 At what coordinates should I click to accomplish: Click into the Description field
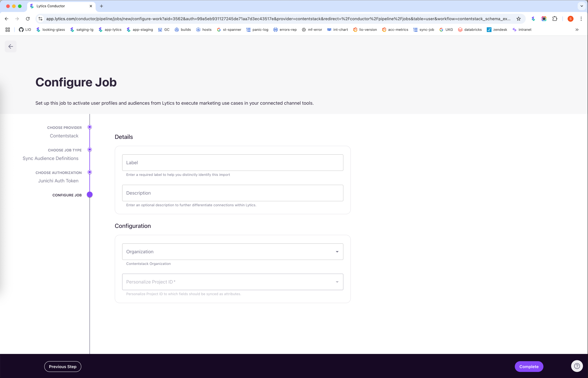[233, 193]
